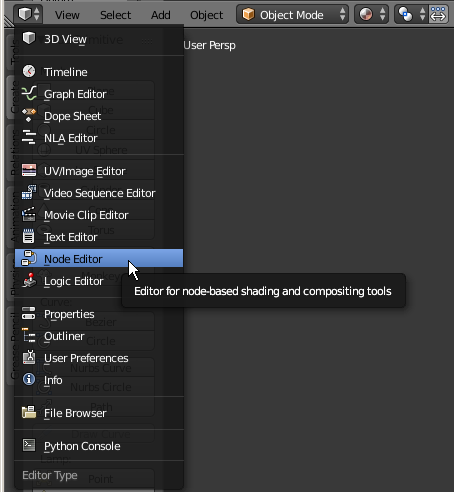
Task: Click the Timeline clock icon
Action: [29, 71]
